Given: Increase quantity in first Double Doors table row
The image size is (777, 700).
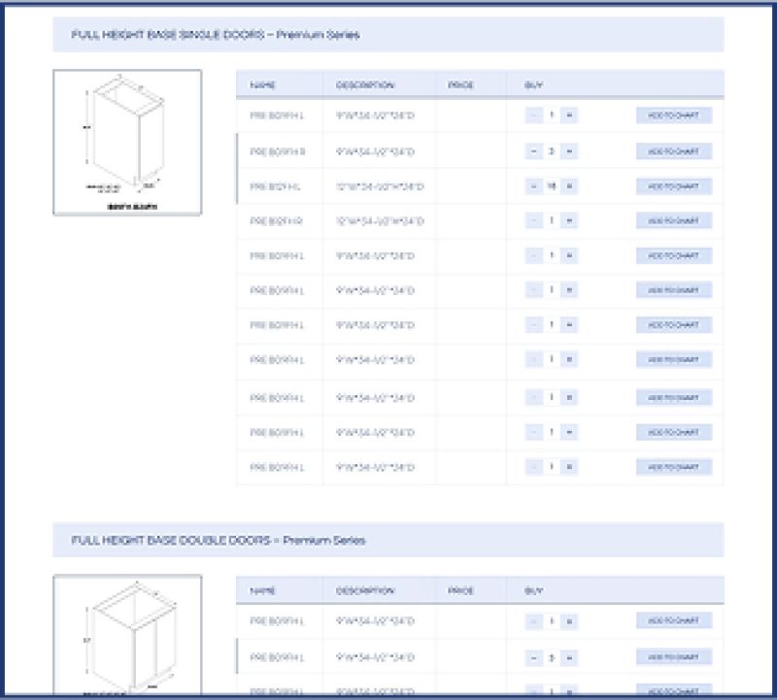Looking at the screenshot, I should click(569, 621).
